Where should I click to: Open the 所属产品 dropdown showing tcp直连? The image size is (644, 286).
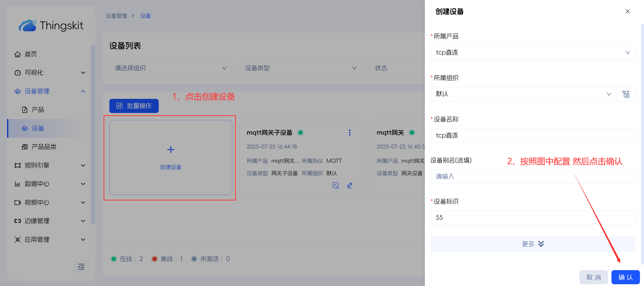(x=532, y=53)
